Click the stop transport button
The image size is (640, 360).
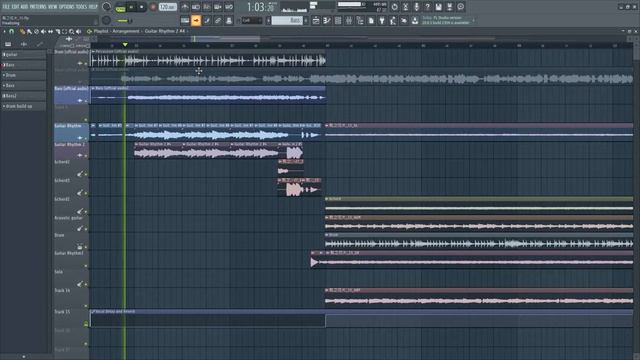coord(142,7)
